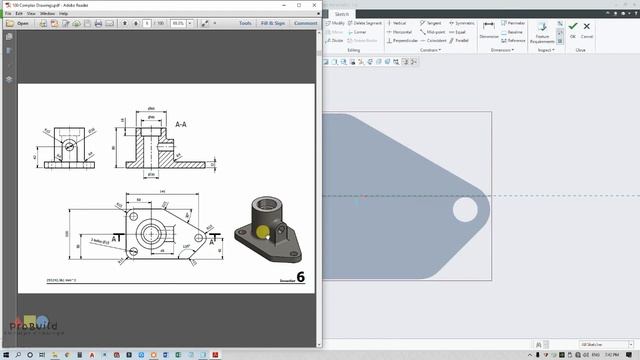
Task: Open the zoom level dropdown arrow
Action: tap(190, 24)
